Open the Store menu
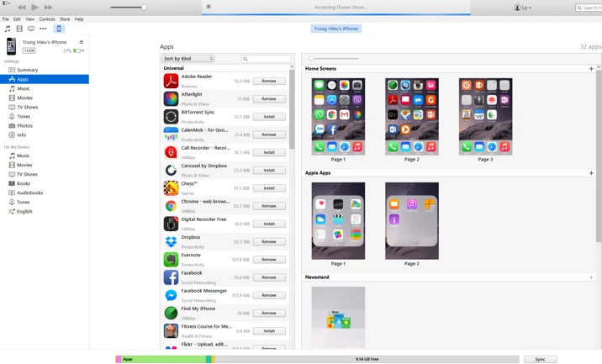Image resolution: width=602 pixels, height=364 pixels. 65,19
